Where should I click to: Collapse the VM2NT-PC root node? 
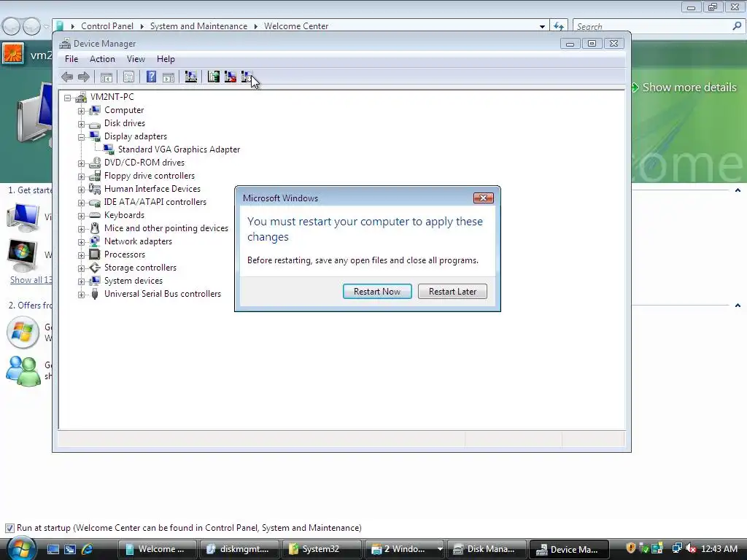[68, 98]
